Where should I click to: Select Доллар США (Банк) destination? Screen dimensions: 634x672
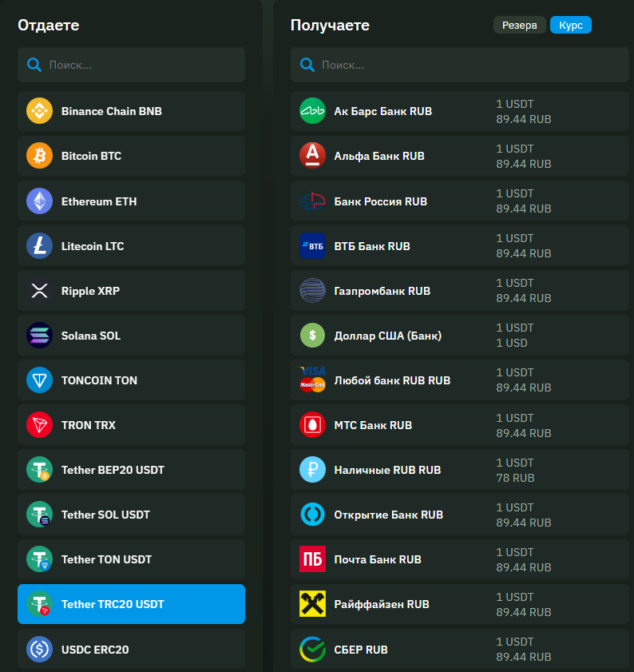point(460,335)
